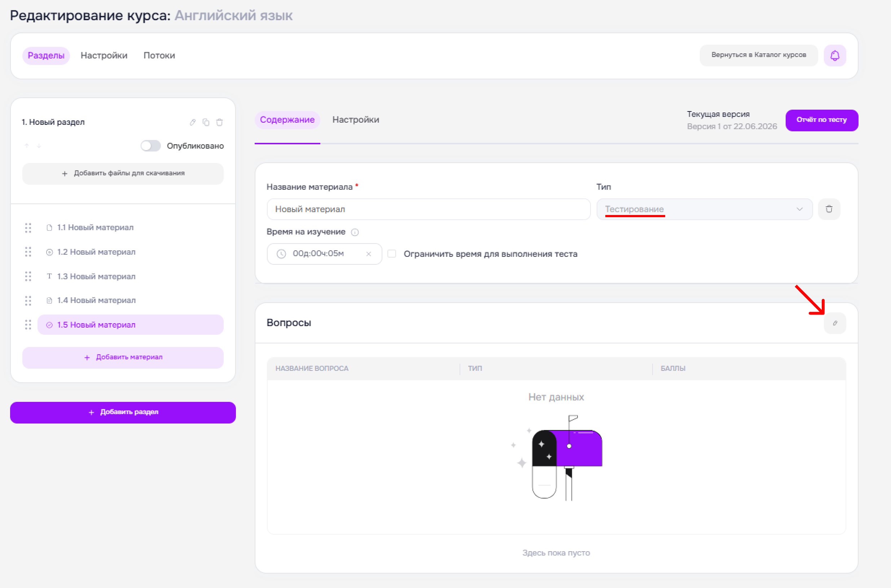Expand the Тип dropdown showing Тестирование

coord(704,209)
